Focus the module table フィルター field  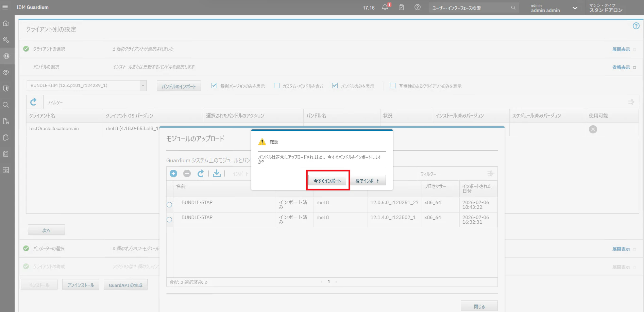tap(451, 174)
